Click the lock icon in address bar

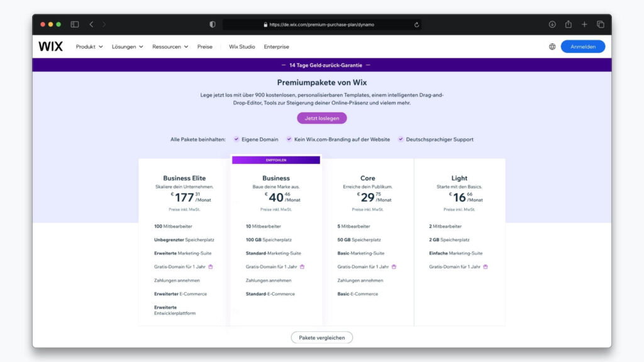pyautogui.click(x=265, y=25)
